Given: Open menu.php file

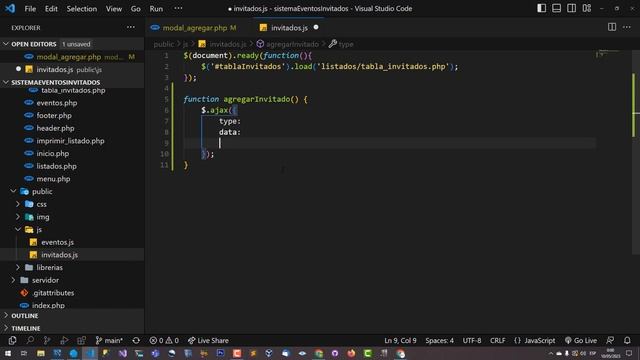Looking at the screenshot, I should [x=53, y=179].
